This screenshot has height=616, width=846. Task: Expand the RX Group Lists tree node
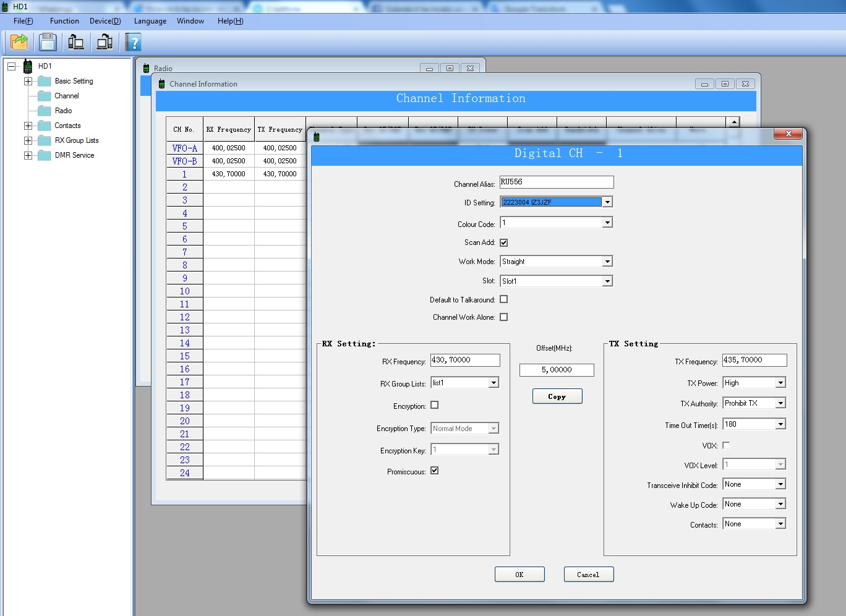(28, 140)
